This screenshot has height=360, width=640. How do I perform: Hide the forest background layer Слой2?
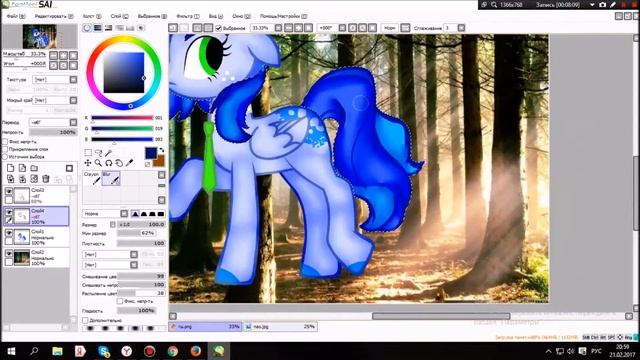tap(9, 253)
